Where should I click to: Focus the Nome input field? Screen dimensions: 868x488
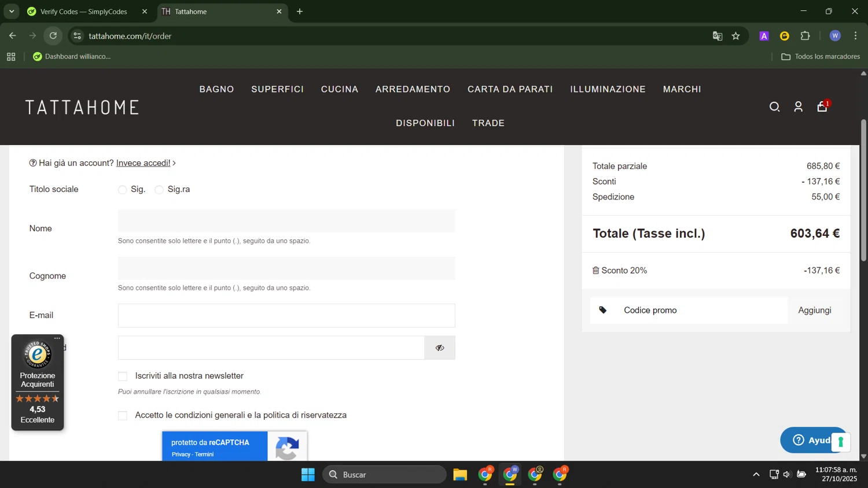pyautogui.click(x=286, y=221)
